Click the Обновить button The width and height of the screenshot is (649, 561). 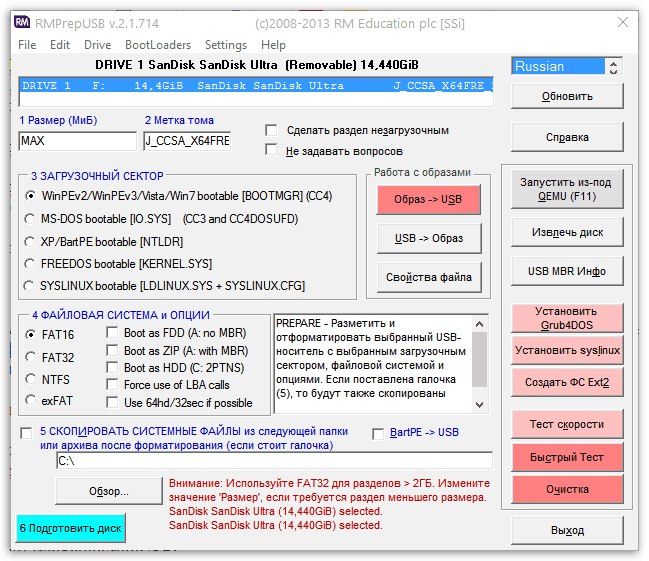tap(567, 96)
